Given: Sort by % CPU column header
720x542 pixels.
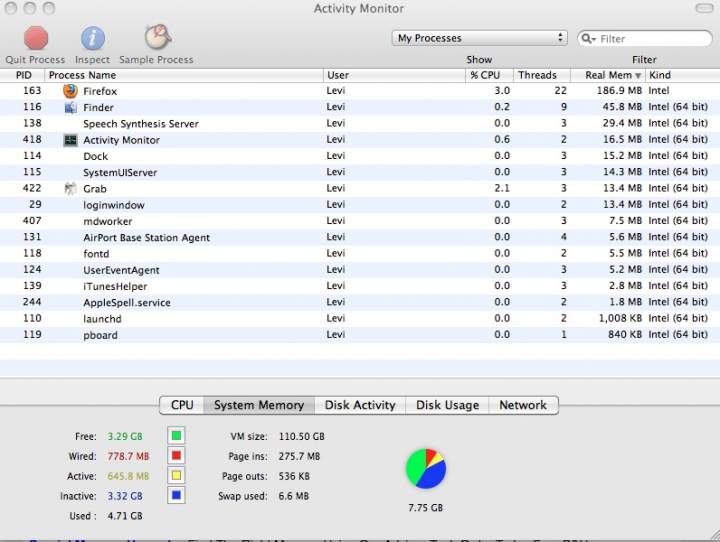Looking at the screenshot, I should coord(489,75).
